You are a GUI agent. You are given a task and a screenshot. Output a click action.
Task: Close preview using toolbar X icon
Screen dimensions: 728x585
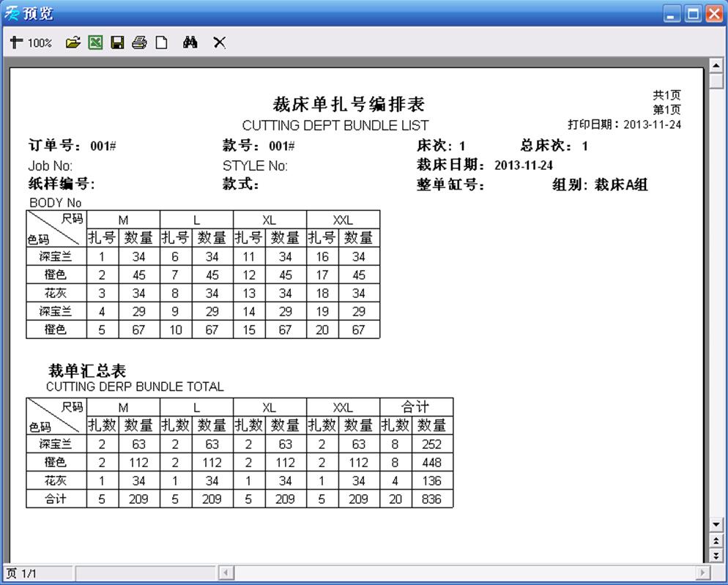[x=219, y=42]
